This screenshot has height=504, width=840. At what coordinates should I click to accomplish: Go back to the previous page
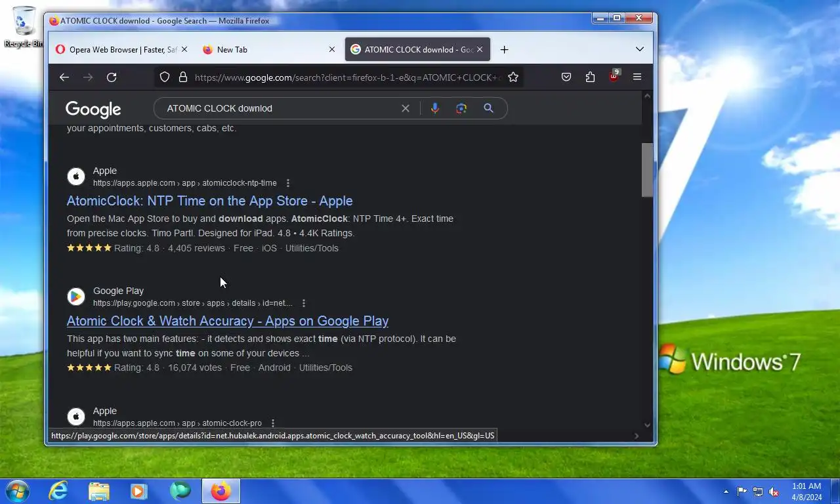(64, 77)
